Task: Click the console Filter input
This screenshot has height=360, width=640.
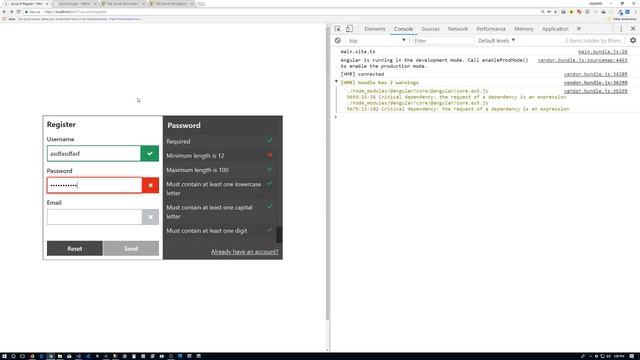Action: coord(443,40)
